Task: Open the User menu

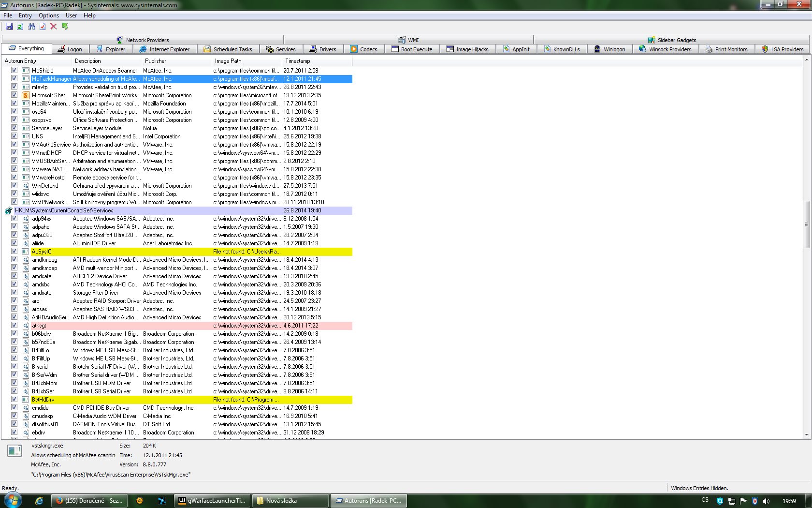Action: click(72, 15)
